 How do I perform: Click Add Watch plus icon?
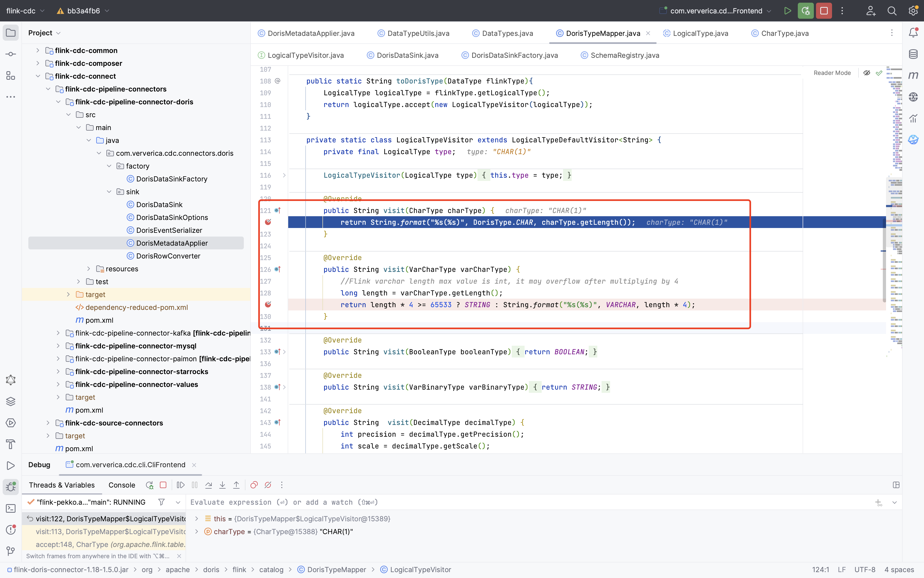pyautogui.click(x=879, y=502)
